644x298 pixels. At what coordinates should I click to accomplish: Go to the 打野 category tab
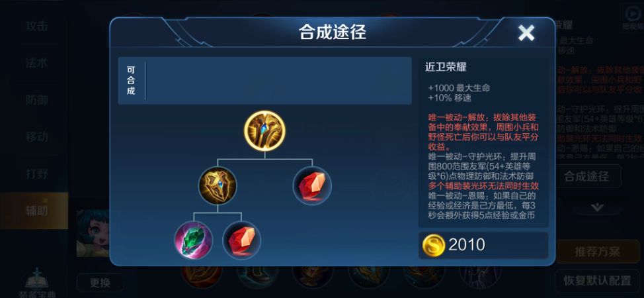(x=37, y=174)
